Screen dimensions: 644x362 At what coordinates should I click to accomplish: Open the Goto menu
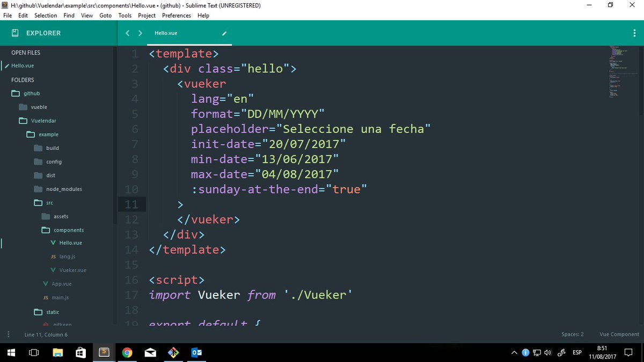click(106, 16)
